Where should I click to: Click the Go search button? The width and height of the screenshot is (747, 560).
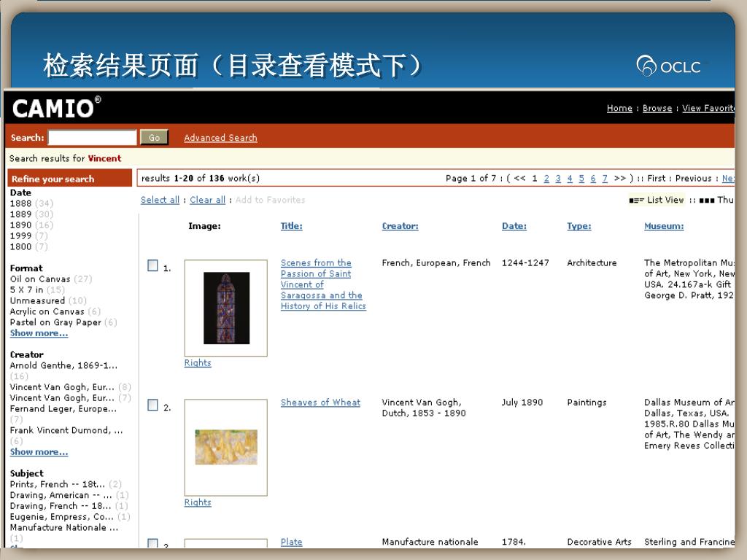[x=154, y=138]
